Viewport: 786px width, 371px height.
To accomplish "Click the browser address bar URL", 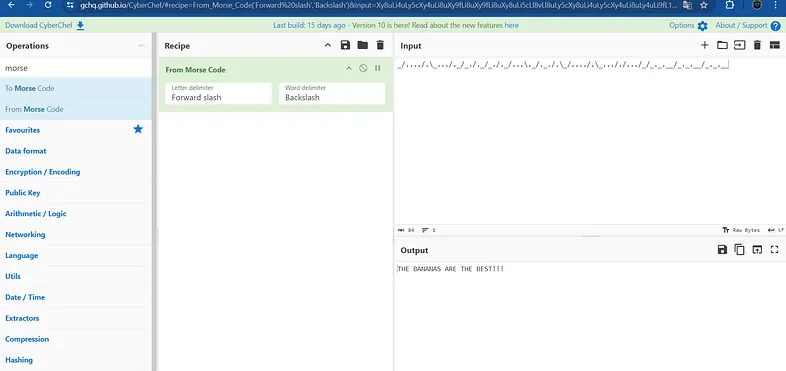I will [x=378, y=5].
